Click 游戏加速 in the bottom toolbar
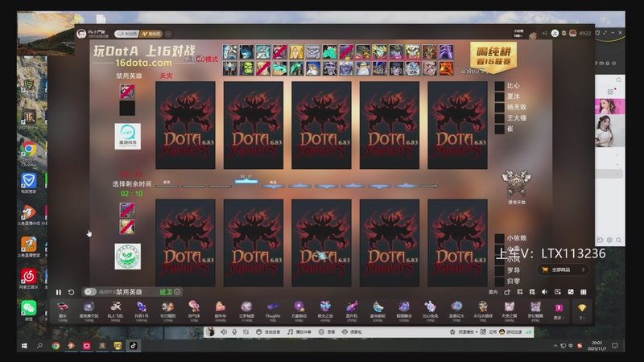 [512, 331]
